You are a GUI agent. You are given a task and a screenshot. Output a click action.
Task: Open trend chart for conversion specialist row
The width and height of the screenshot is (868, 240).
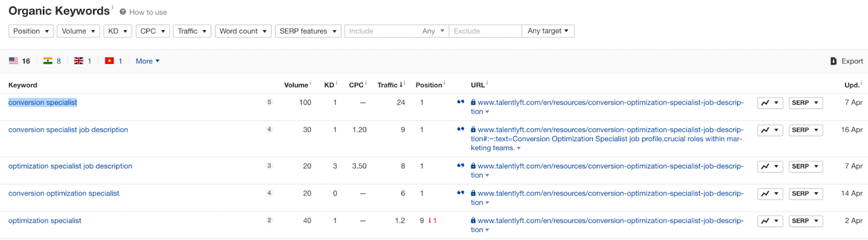pyautogui.click(x=769, y=103)
